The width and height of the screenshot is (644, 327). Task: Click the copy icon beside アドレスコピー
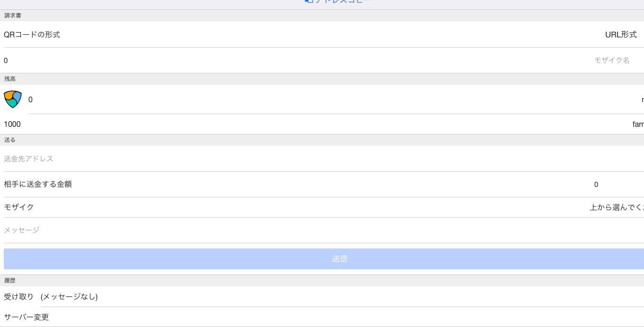click(x=309, y=1)
